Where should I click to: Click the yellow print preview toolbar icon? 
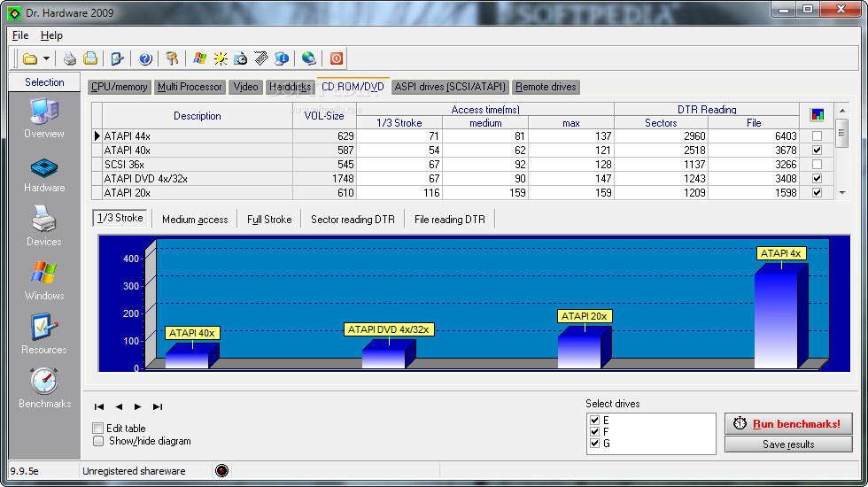(x=90, y=58)
